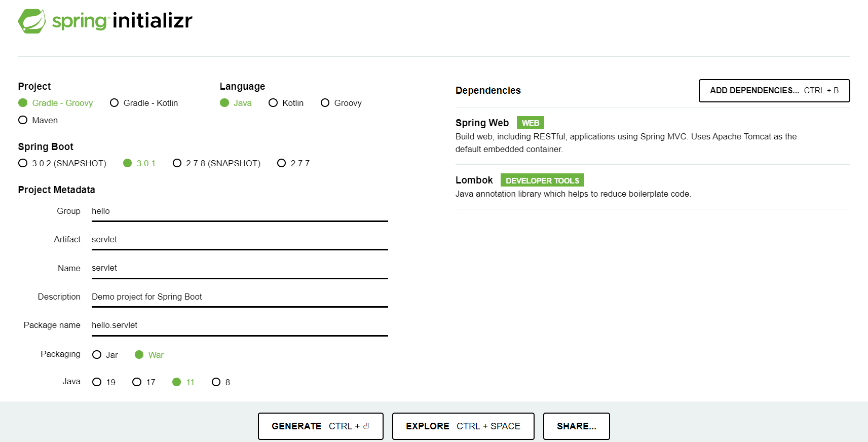The height and width of the screenshot is (442, 868).
Task: Choose Spring Boot 3.0.1 version
Action: (x=139, y=163)
